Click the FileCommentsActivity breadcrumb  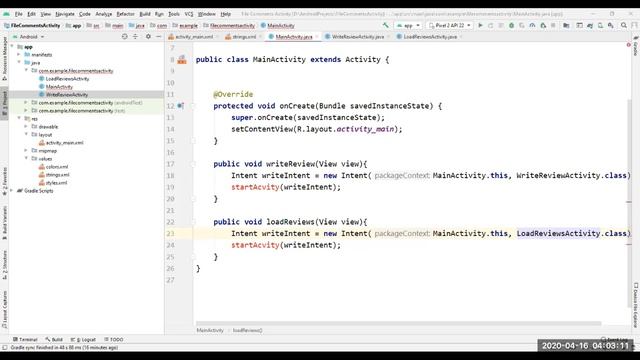[32, 25]
